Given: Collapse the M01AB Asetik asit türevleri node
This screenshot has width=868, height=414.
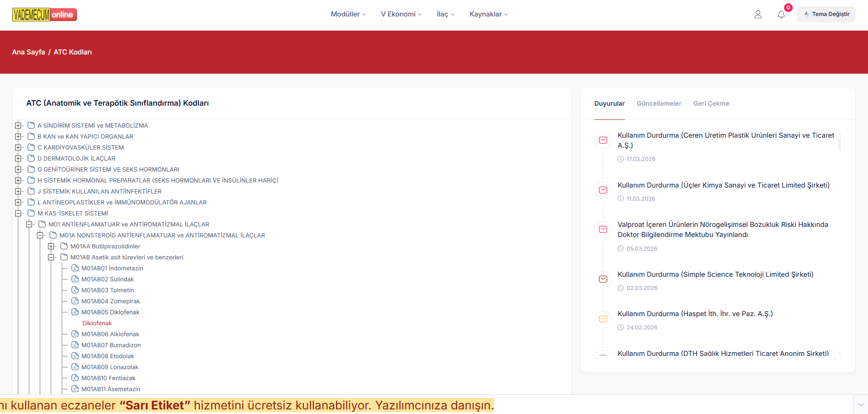Looking at the screenshot, I should (x=51, y=257).
